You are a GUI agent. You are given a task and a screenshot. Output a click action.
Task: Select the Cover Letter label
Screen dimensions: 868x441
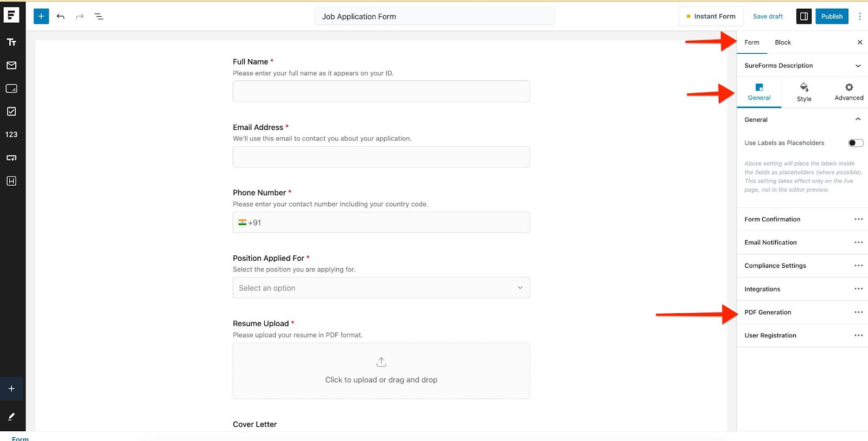(x=255, y=425)
